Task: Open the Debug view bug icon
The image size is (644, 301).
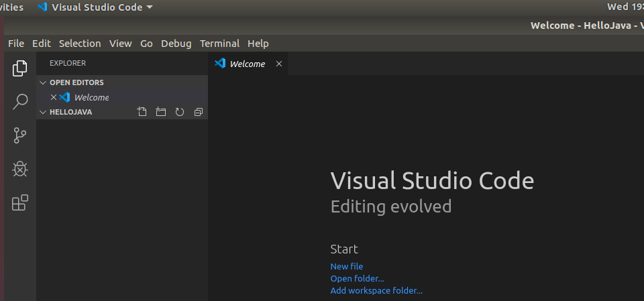Action: click(19, 169)
